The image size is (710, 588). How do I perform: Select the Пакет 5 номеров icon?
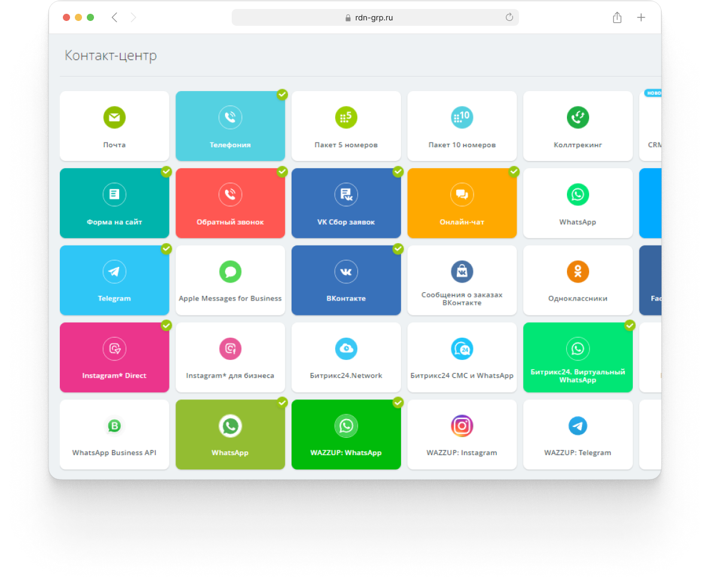point(346,118)
